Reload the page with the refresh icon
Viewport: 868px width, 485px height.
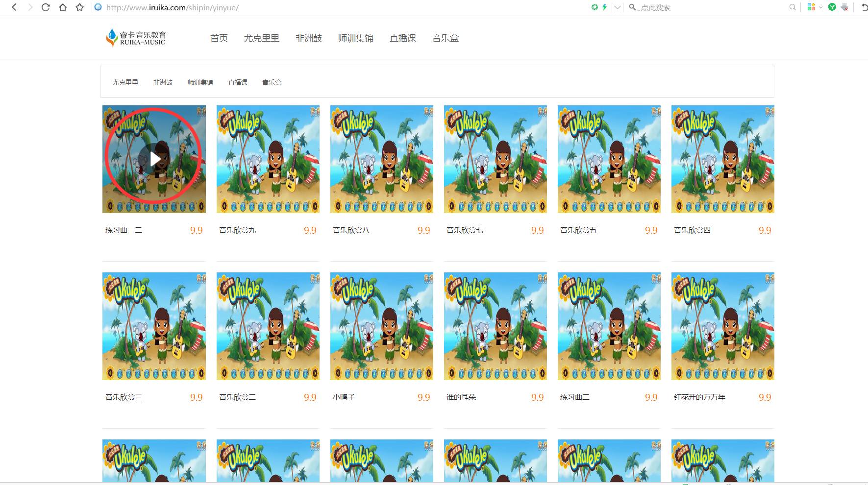pos(46,7)
